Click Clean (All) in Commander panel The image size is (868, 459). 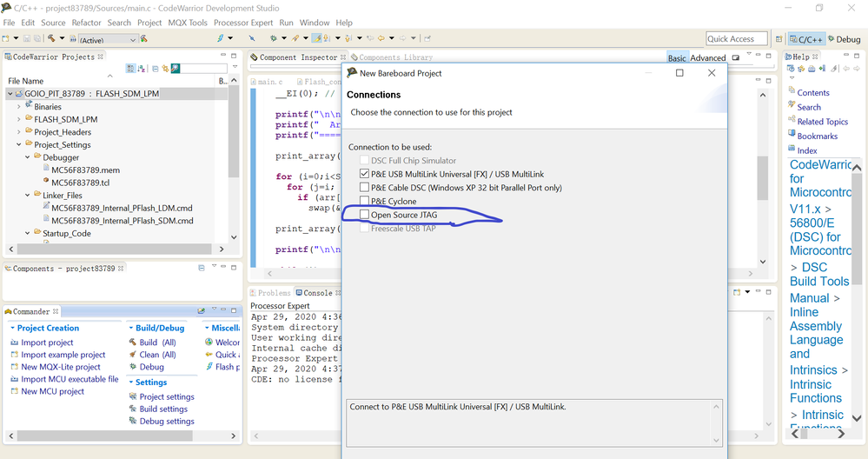coord(157,355)
